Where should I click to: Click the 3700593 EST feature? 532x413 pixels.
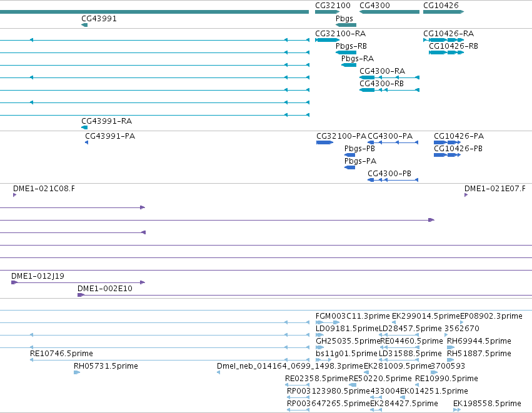click(434, 372)
